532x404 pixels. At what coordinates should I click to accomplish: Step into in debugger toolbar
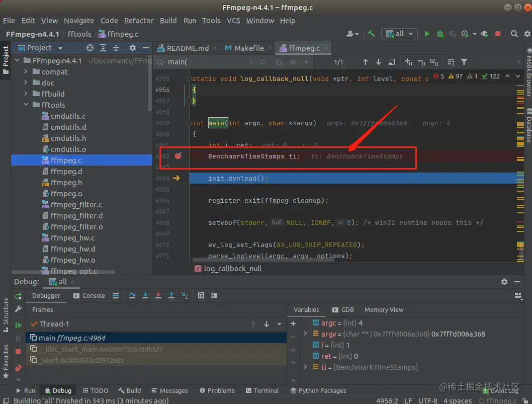pyautogui.click(x=145, y=295)
